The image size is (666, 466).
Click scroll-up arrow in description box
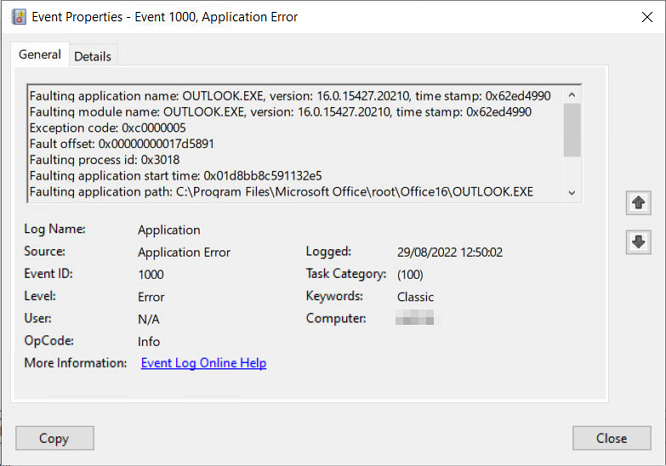[572, 95]
